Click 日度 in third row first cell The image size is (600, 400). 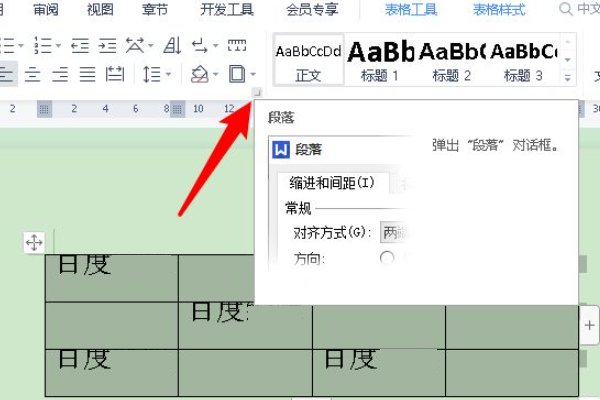coord(85,359)
